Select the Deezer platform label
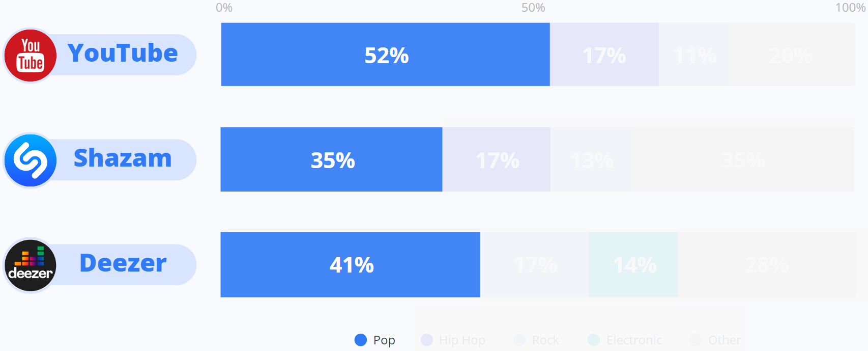 click(x=123, y=263)
